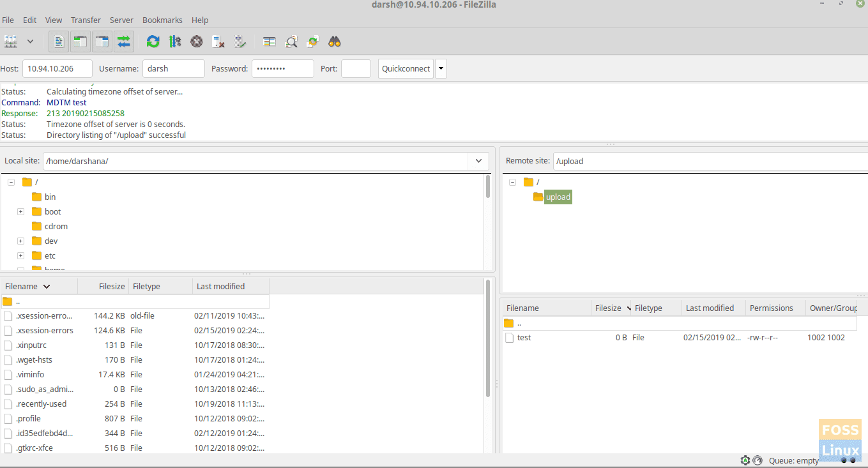Open the Server menu
The width and height of the screenshot is (868, 468).
pos(122,20)
